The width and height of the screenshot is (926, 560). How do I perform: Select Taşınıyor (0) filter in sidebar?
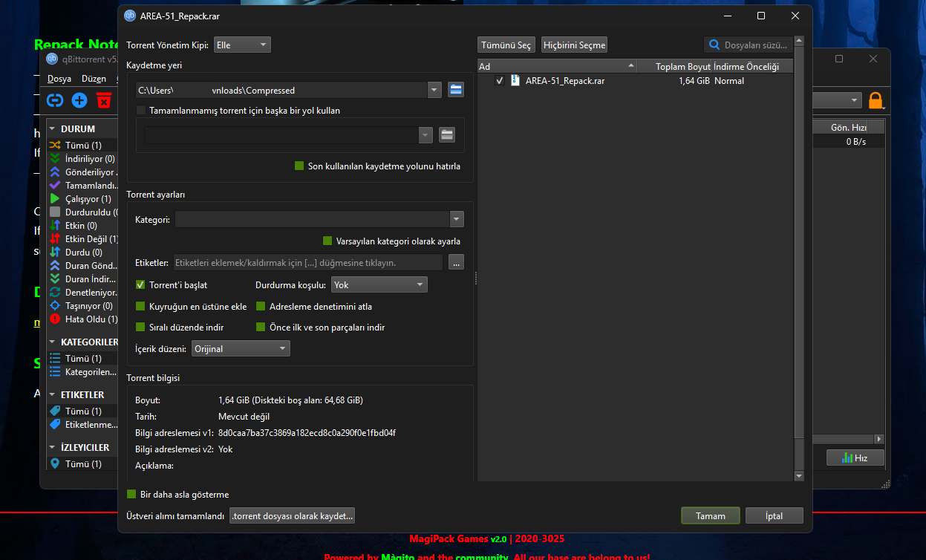[82, 306]
